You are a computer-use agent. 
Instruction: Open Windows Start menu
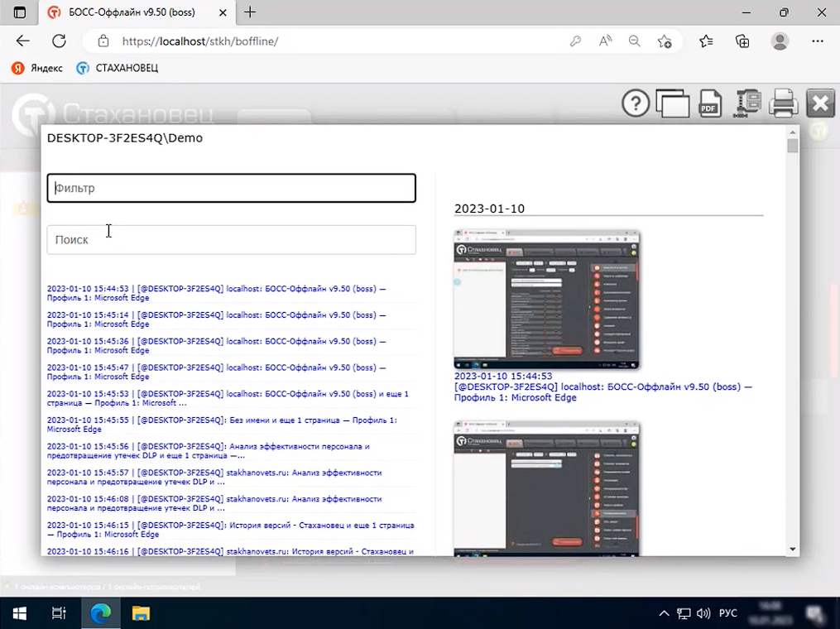pos(20,613)
